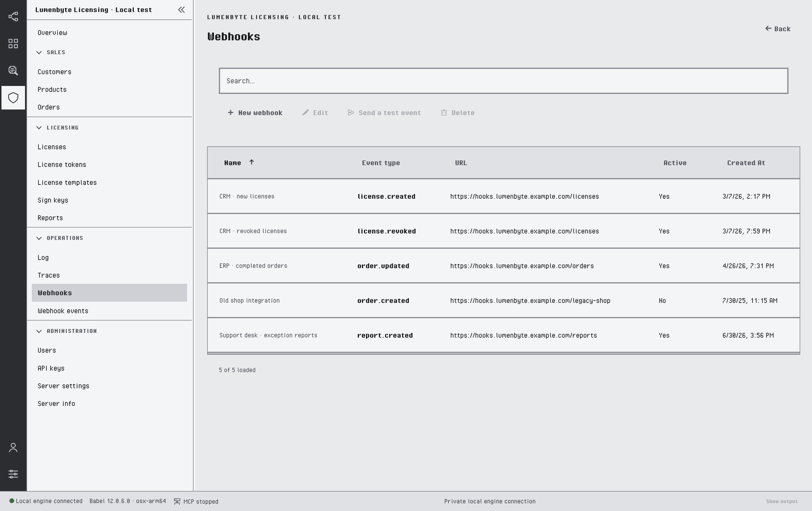Go Back from Webhooks page
Image resolution: width=812 pixels, height=511 pixels.
778,29
